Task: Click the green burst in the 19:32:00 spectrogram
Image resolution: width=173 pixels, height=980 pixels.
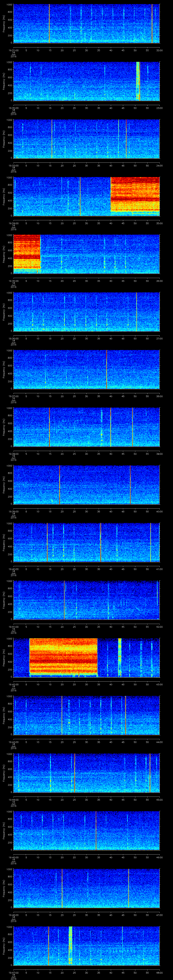Action: (x=138, y=81)
